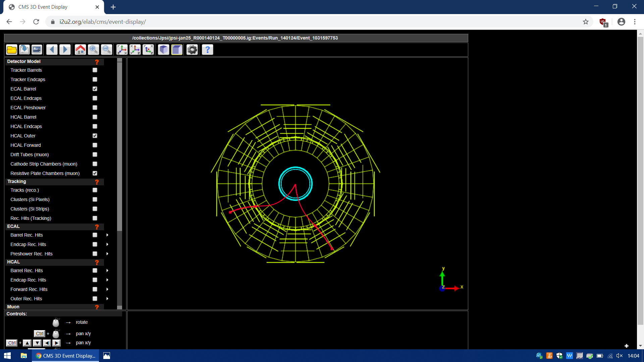Reset view with the Home icon

point(80,50)
